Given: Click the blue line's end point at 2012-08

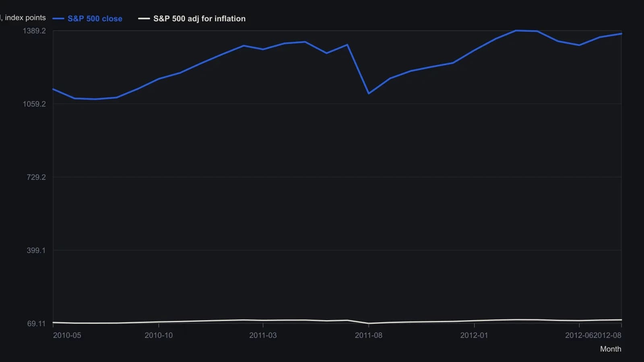Looking at the screenshot, I should pos(621,34).
